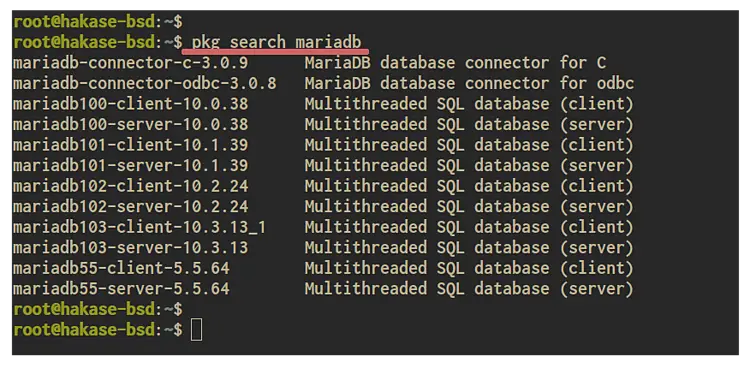Screen dimensions: 750x368
Task: Click '(client)' description on mariadb103-client row
Action: click(596, 227)
